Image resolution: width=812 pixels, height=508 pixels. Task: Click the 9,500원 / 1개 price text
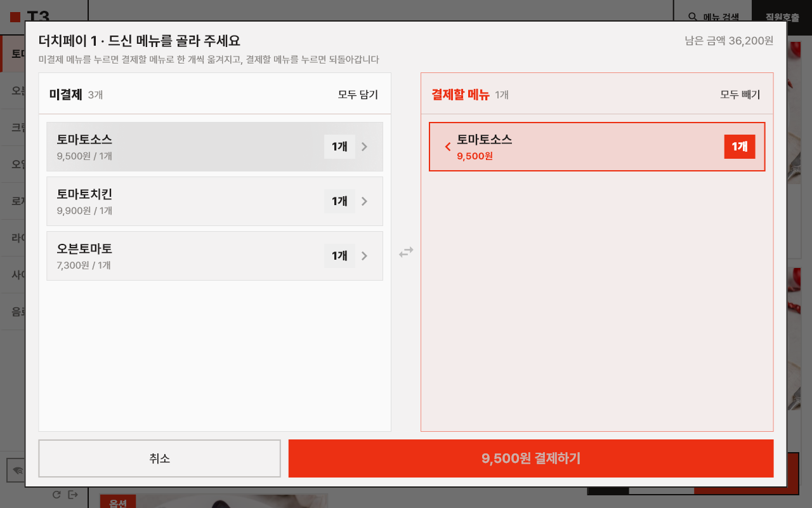pyautogui.click(x=84, y=156)
